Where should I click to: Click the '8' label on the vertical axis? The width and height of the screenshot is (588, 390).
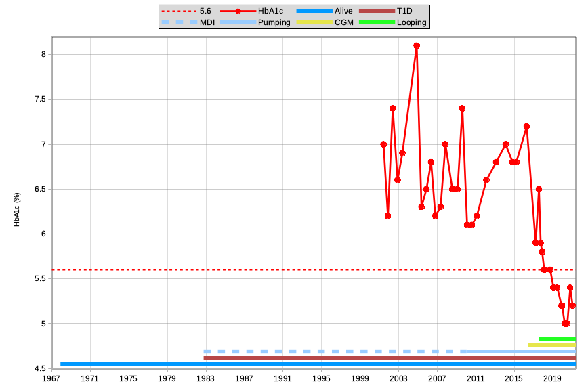[x=43, y=54]
